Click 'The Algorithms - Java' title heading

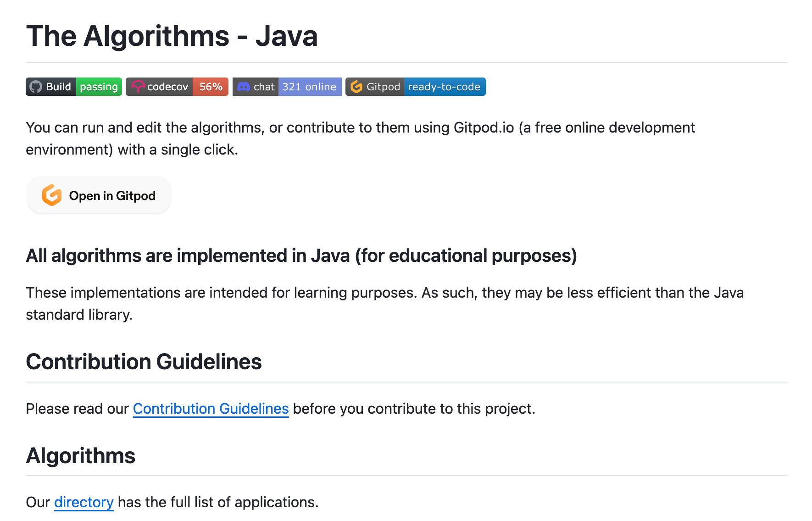(x=172, y=36)
